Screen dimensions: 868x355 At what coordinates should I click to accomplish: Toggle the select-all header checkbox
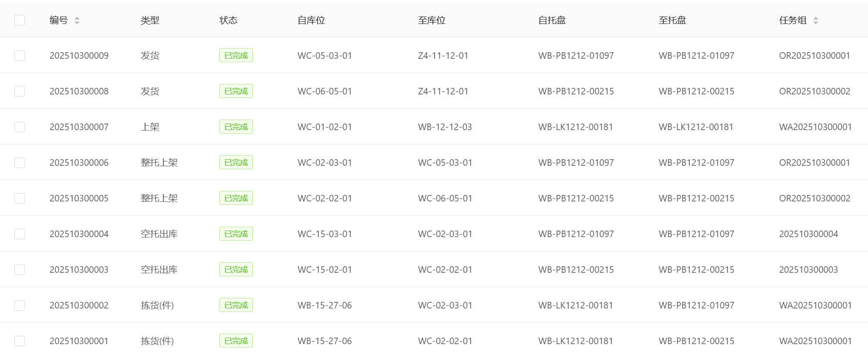[20, 20]
